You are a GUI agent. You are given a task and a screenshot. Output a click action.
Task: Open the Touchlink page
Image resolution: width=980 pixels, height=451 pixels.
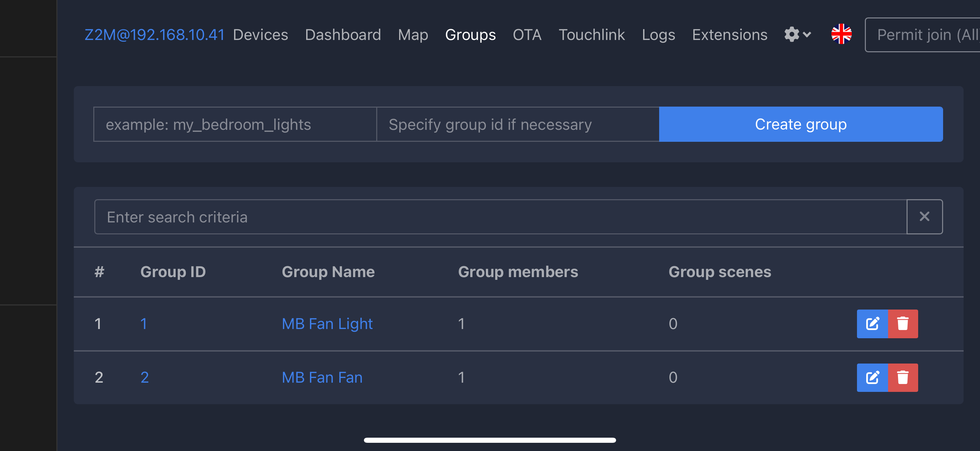click(x=591, y=35)
